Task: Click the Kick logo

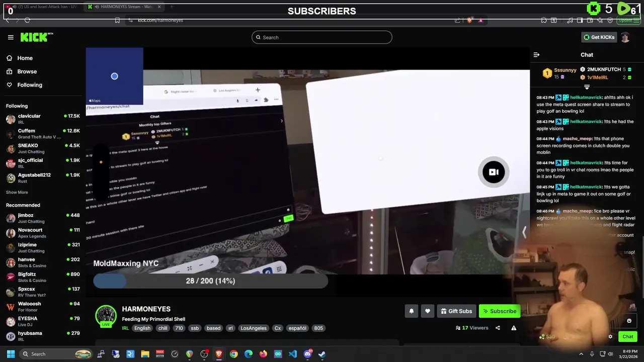Action: pyautogui.click(x=36, y=37)
